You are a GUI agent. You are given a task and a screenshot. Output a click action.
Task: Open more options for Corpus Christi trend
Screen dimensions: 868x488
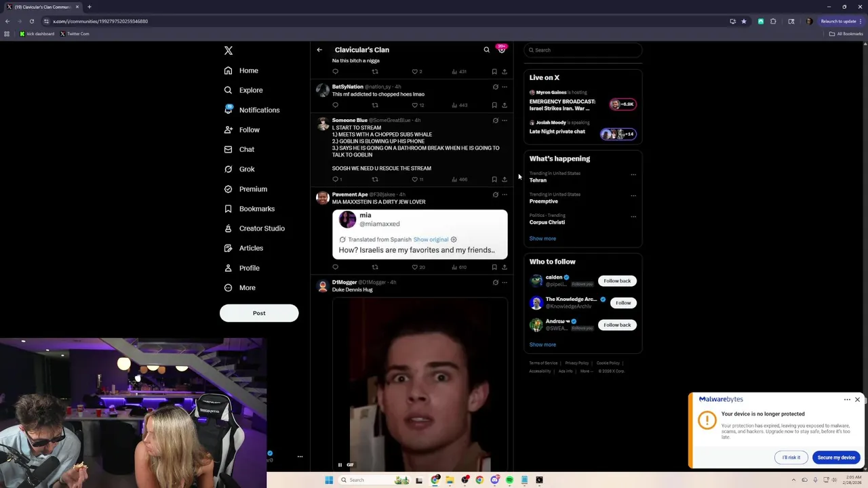[633, 216]
